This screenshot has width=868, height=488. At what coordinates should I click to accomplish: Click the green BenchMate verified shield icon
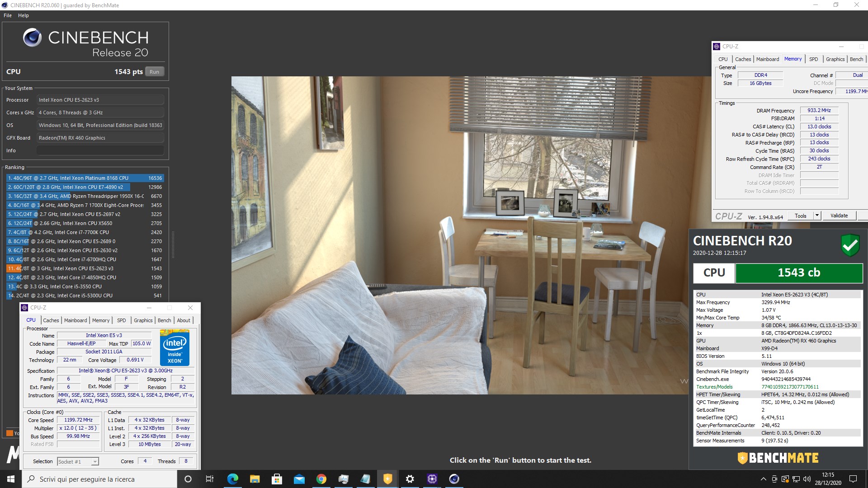(850, 245)
